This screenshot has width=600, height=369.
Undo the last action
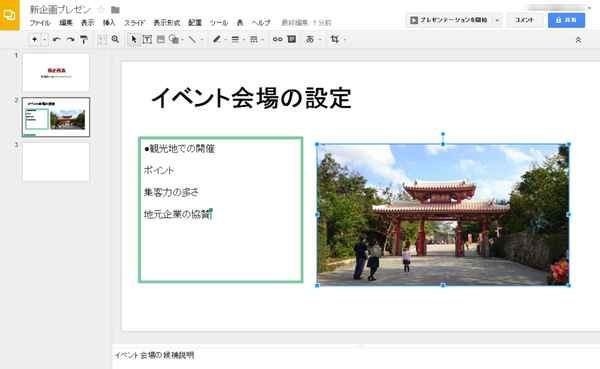pos(57,39)
